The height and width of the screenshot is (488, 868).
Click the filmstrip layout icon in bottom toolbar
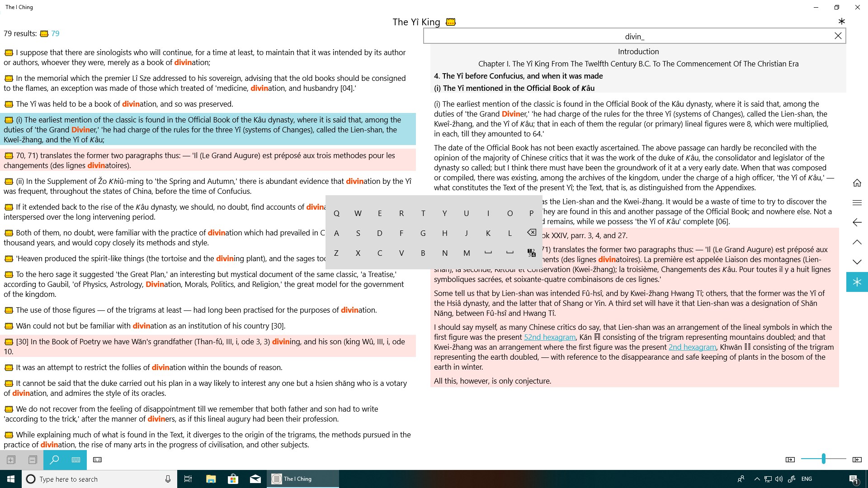tap(97, 460)
